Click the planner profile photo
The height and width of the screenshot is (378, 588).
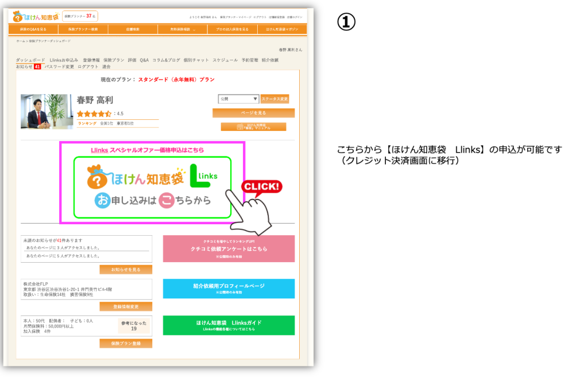[x=47, y=112]
